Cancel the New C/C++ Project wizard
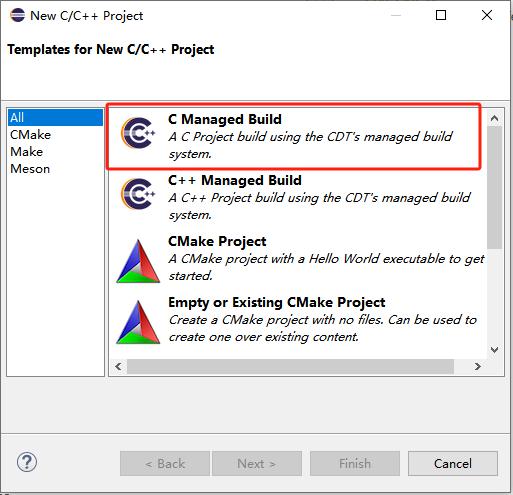This screenshot has width=513, height=495. coord(453,463)
